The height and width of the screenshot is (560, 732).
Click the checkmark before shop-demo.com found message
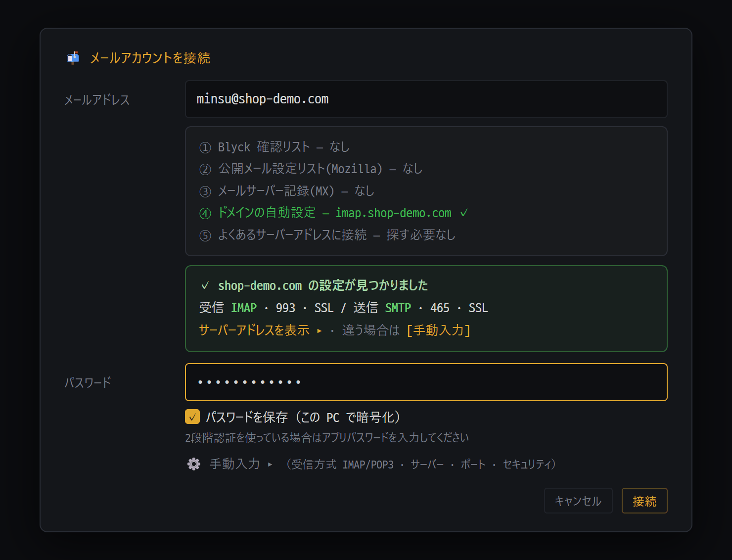[205, 285]
